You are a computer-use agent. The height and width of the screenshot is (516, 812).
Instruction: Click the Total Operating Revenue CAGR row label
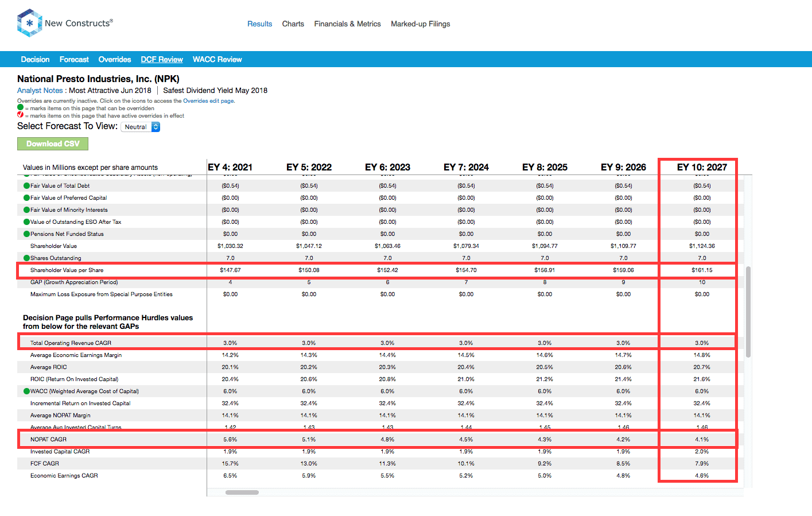click(71, 343)
